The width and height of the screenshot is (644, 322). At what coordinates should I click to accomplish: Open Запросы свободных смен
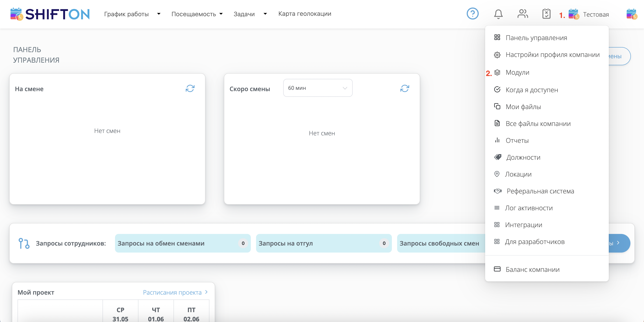point(441,243)
